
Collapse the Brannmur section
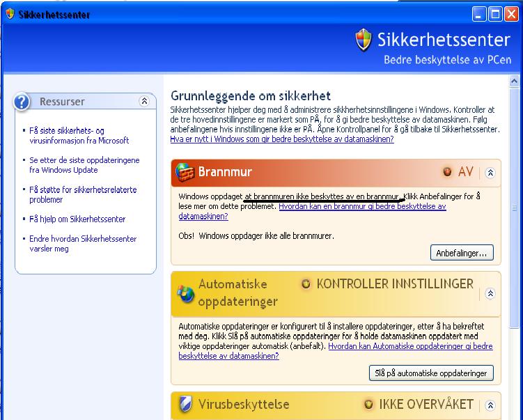(490, 173)
